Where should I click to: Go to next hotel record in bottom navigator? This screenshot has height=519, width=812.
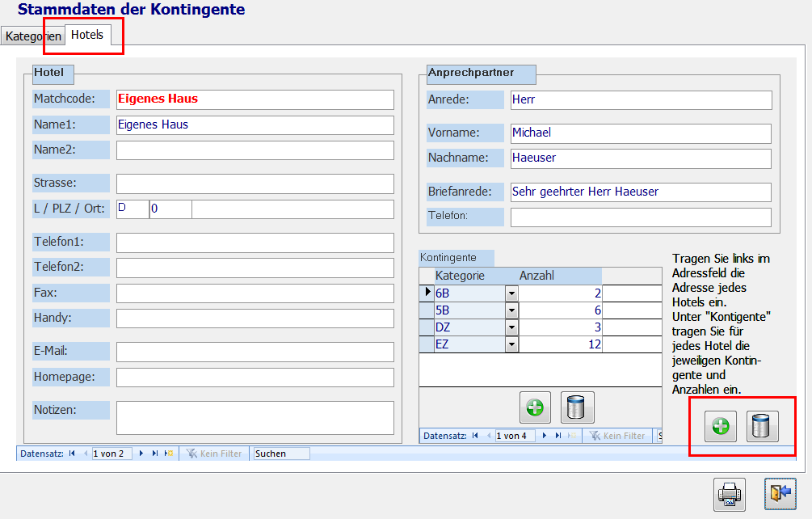coord(142,454)
